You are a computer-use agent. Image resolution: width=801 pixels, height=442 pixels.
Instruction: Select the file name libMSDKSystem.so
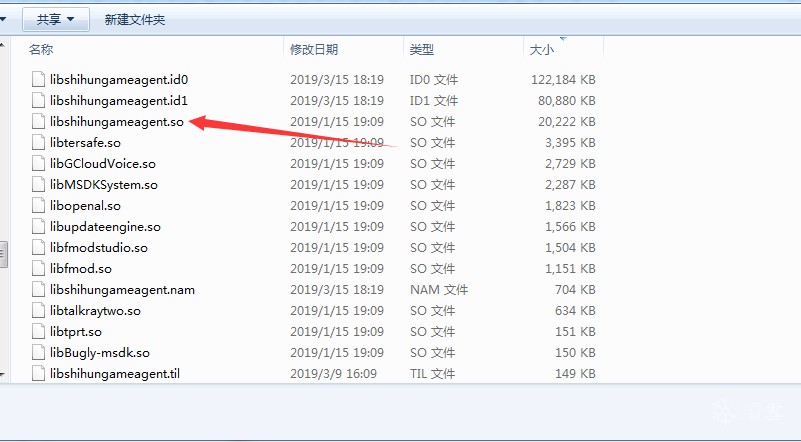pyautogui.click(x=104, y=184)
